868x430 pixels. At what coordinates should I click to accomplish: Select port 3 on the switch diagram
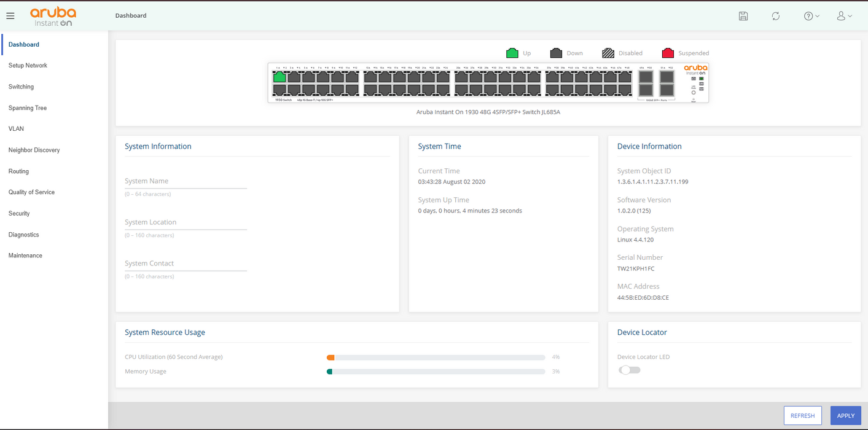[294, 77]
